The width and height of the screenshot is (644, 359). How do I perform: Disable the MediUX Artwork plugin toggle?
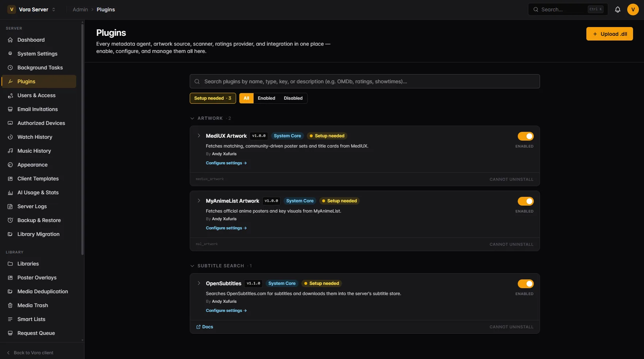tap(525, 136)
